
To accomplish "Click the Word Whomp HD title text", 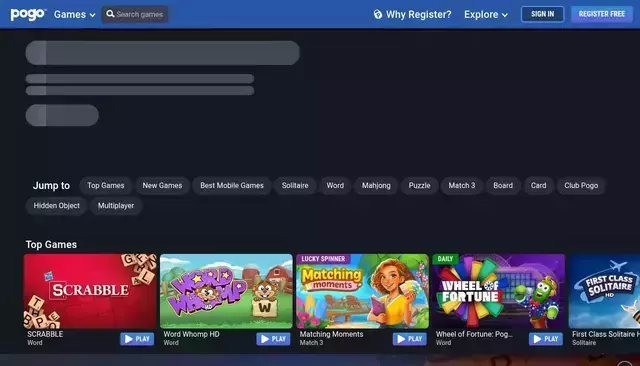I will (191, 334).
